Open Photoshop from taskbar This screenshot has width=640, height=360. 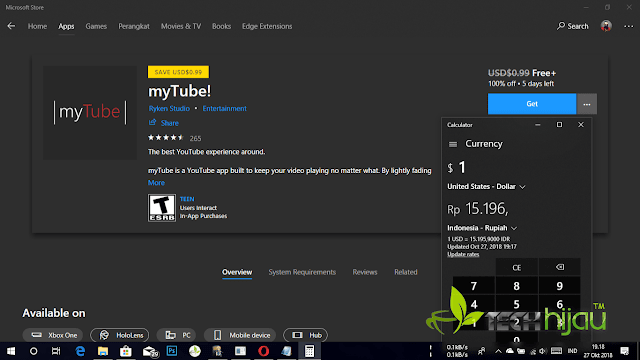pyautogui.click(x=172, y=351)
